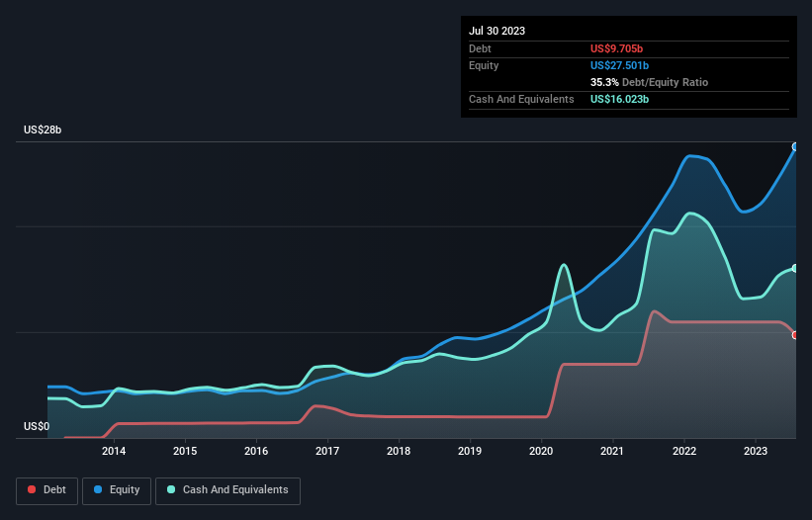
Task: Click the US$9.705b debt value
Action: click(616, 48)
